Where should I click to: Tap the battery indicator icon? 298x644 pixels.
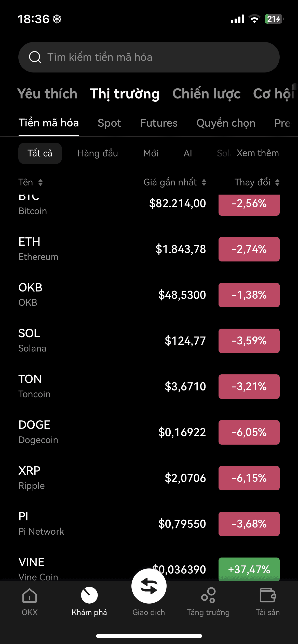point(274,19)
